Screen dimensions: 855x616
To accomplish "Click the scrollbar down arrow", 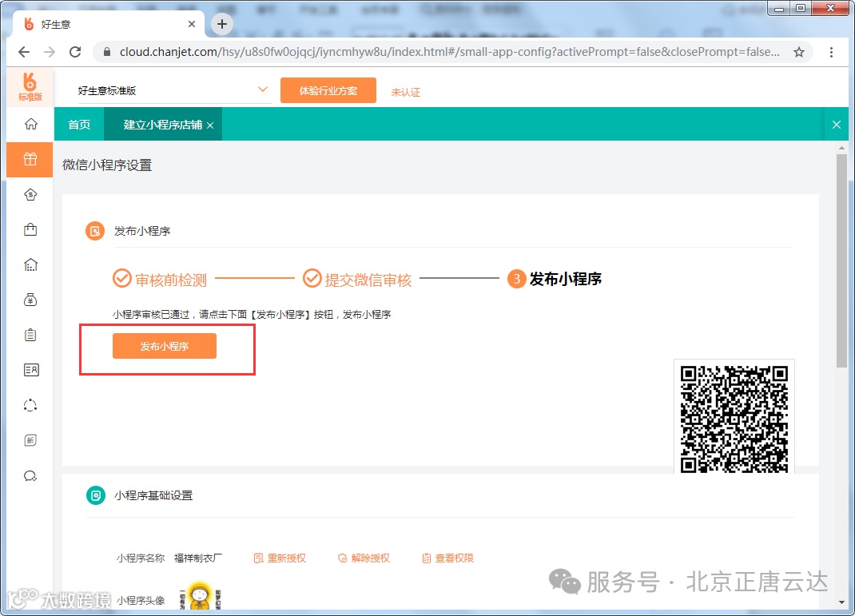I will (x=842, y=602).
